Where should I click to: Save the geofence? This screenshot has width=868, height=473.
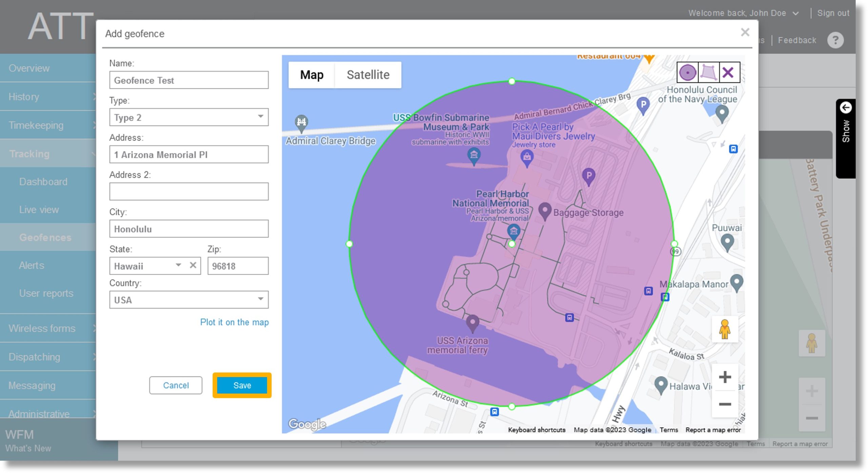(242, 385)
